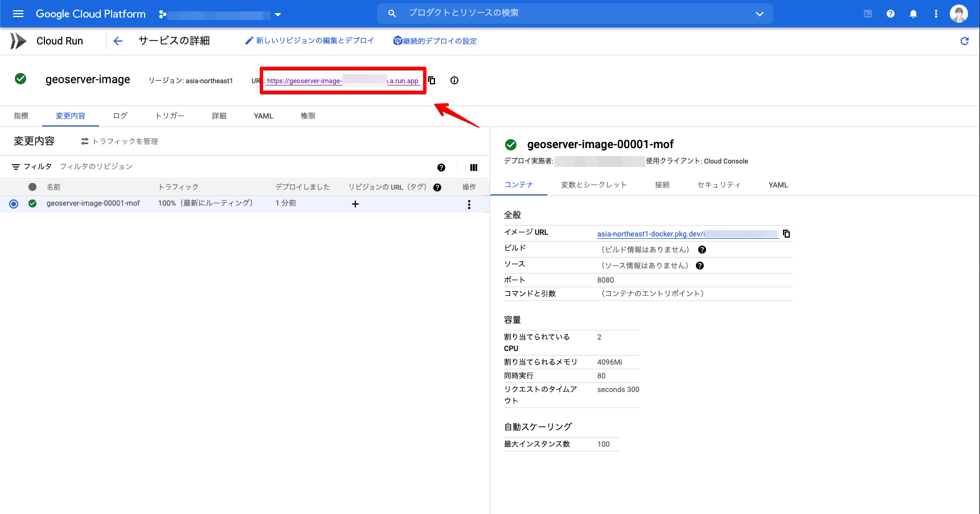The image size is (980, 514).
Task: Click the Google Cloud Platform logo text
Action: (x=91, y=14)
